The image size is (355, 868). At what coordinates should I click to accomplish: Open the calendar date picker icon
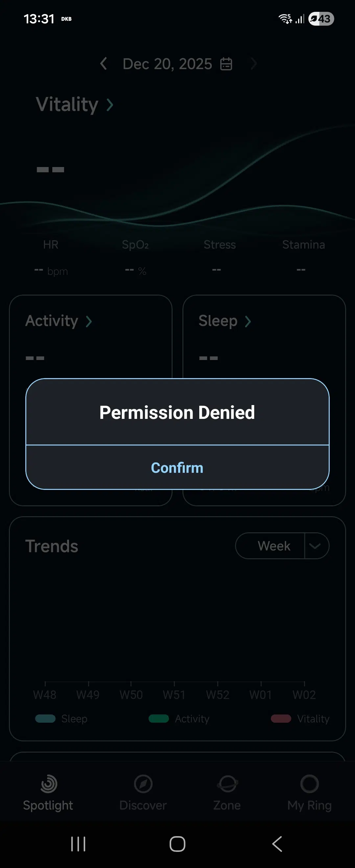click(x=226, y=64)
